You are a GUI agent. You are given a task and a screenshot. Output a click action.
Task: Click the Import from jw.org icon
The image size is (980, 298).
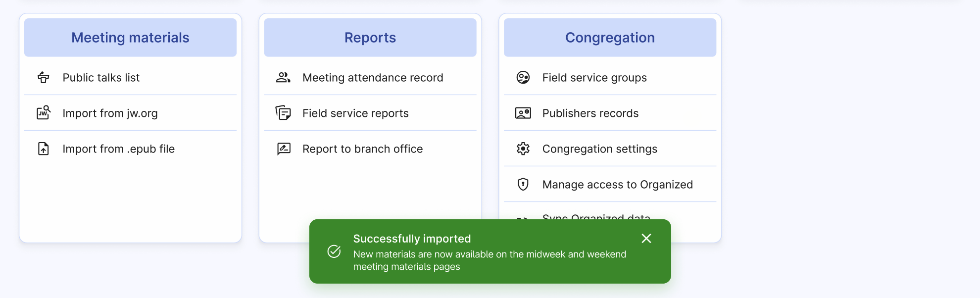coord(44,113)
